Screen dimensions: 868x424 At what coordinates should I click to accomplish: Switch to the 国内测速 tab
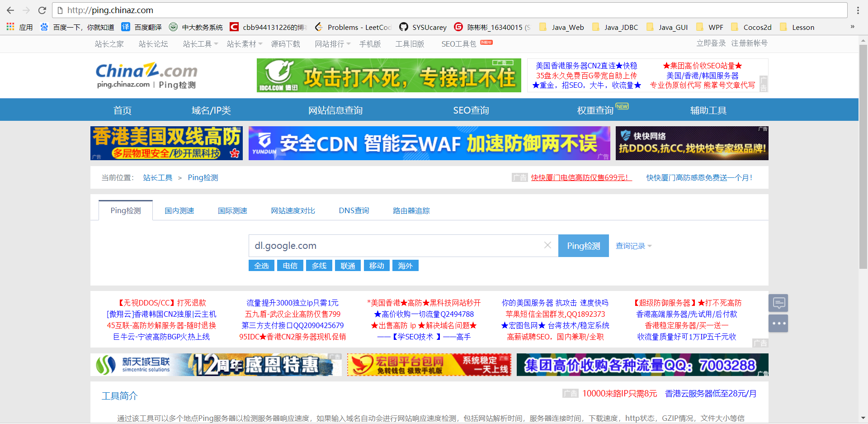[179, 210]
